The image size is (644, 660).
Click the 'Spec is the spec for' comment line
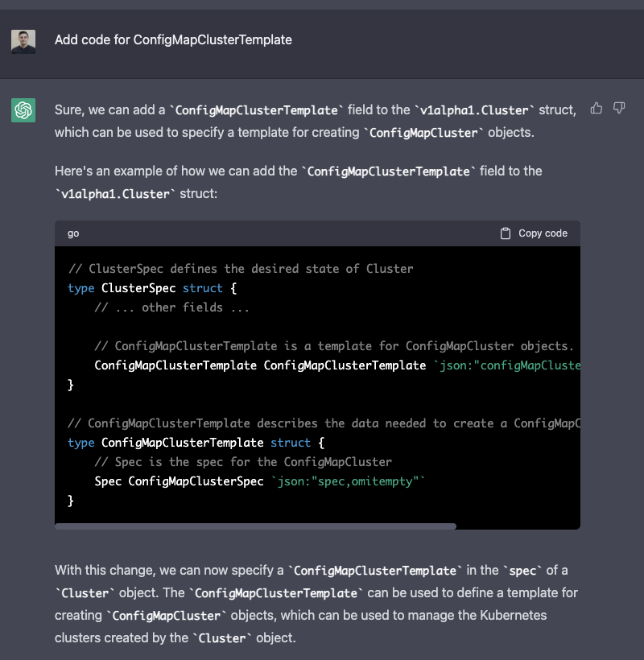point(243,462)
